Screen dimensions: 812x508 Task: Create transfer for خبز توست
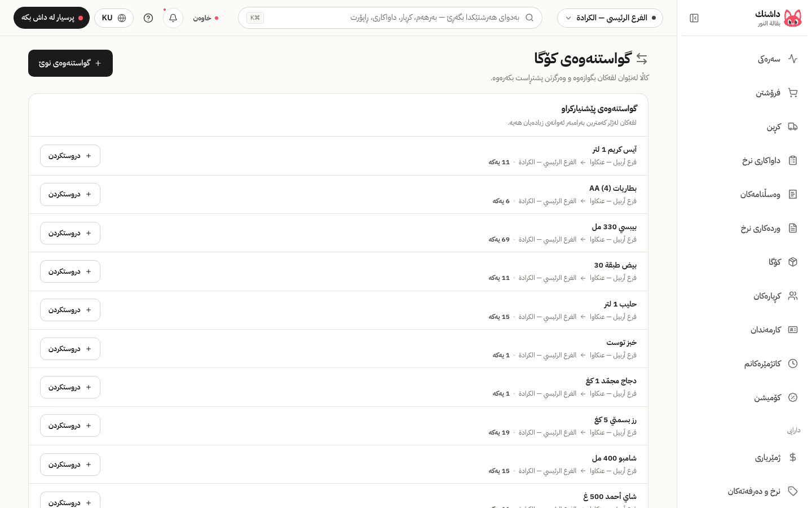coord(70,349)
